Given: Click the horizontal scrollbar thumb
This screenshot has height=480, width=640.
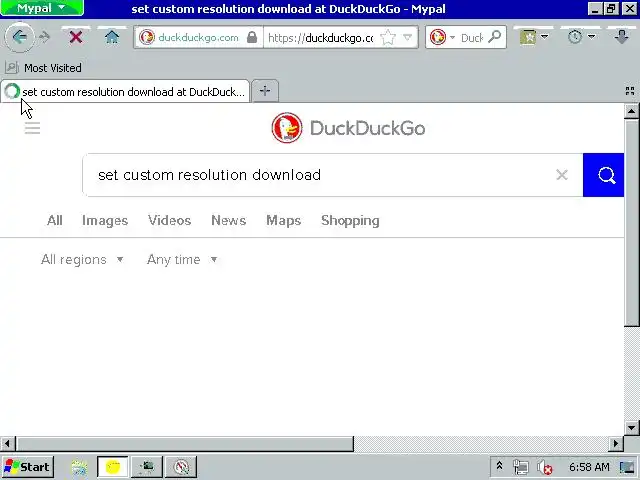Looking at the screenshot, I should (x=184, y=443).
